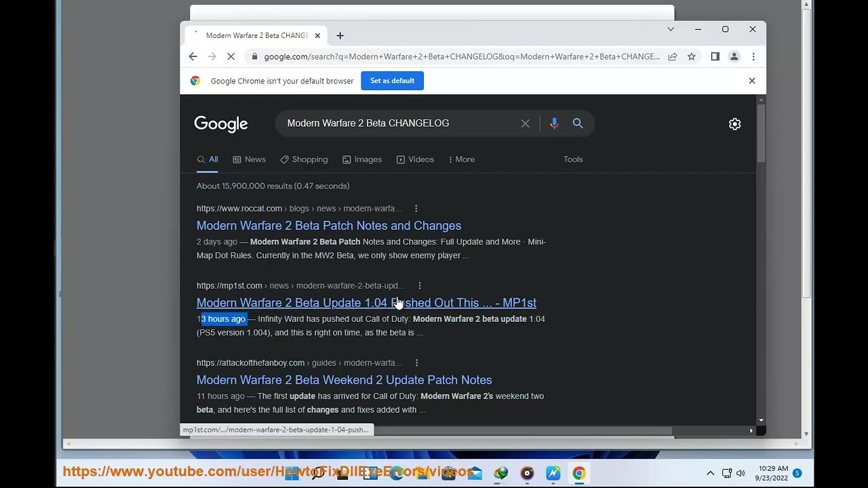868x488 pixels.
Task: Close the Modern Warfare 2 Beta tab
Action: [317, 36]
